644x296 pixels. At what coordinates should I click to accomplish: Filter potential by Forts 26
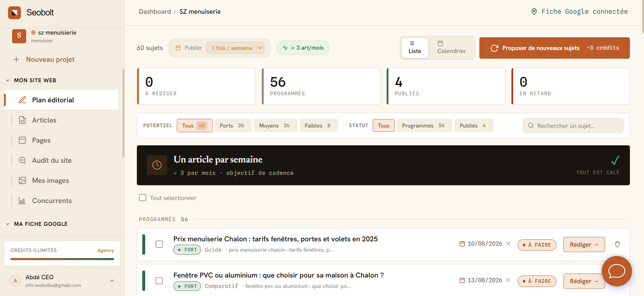point(233,126)
